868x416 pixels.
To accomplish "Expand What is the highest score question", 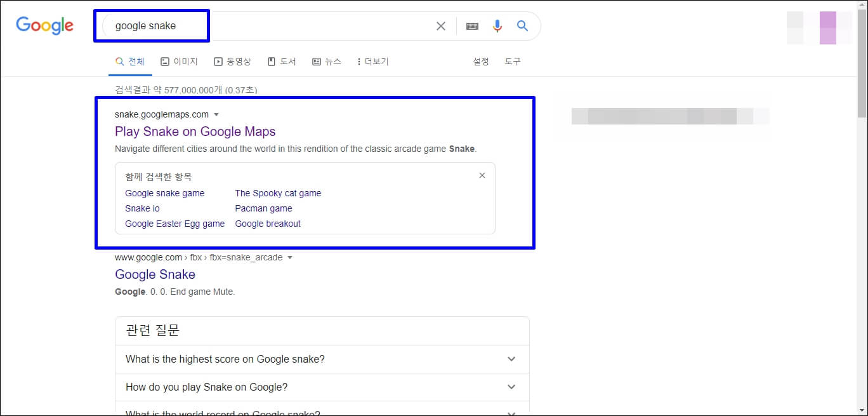I will [322, 359].
